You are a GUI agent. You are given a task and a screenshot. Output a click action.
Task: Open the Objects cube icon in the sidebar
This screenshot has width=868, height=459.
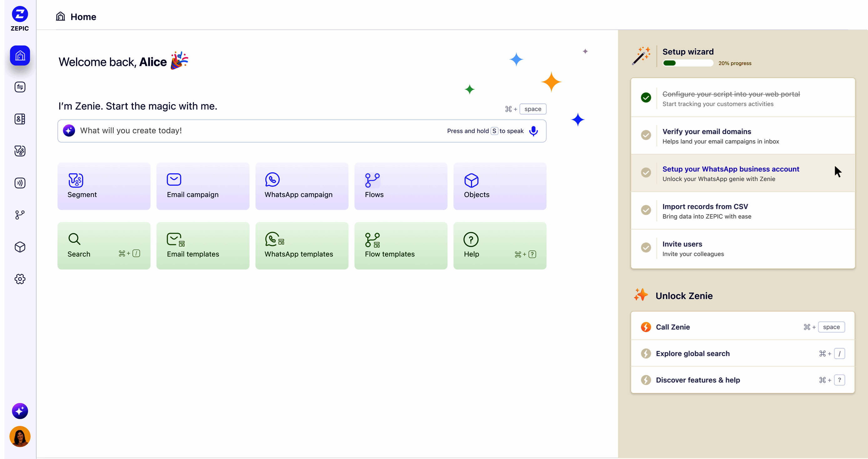click(x=20, y=247)
